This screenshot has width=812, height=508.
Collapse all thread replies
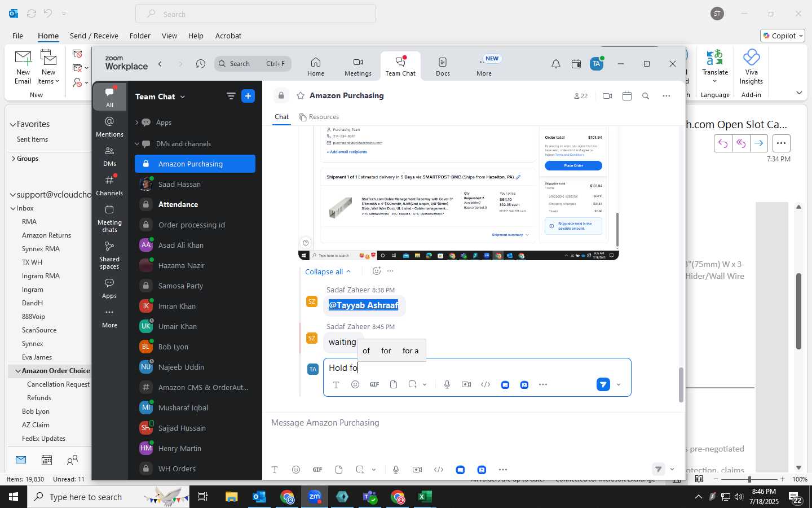click(328, 271)
